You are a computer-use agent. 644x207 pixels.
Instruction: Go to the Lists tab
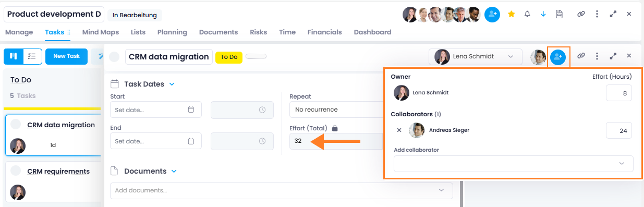coord(138,32)
